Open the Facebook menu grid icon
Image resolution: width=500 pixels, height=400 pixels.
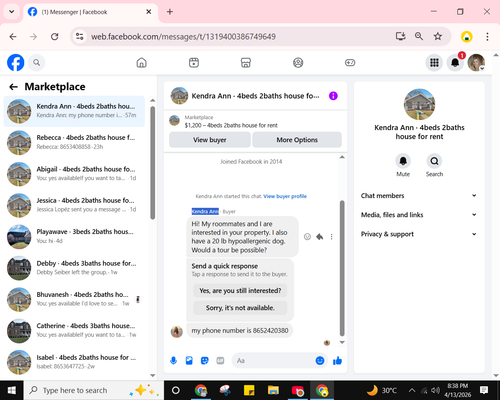click(x=434, y=62)
